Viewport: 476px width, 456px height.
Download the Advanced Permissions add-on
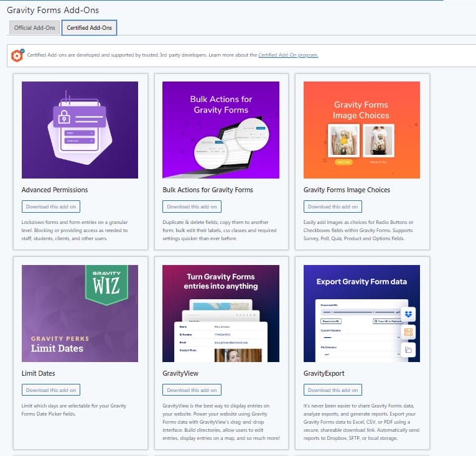coord(51,207)
